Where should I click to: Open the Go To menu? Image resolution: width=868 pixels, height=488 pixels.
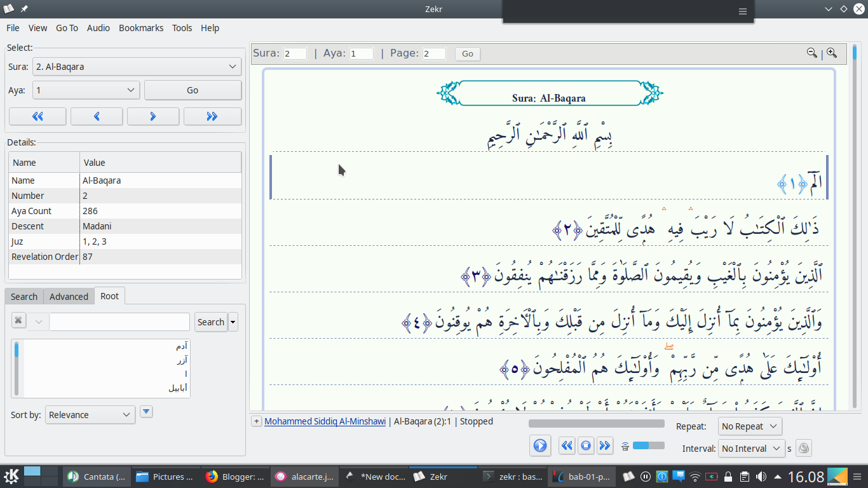(x=67, y=28)
